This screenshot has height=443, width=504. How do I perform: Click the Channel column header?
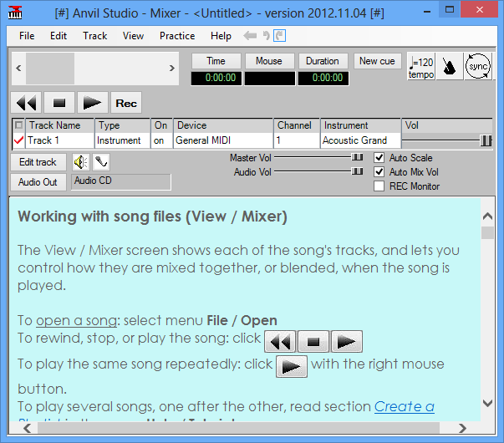297,125
